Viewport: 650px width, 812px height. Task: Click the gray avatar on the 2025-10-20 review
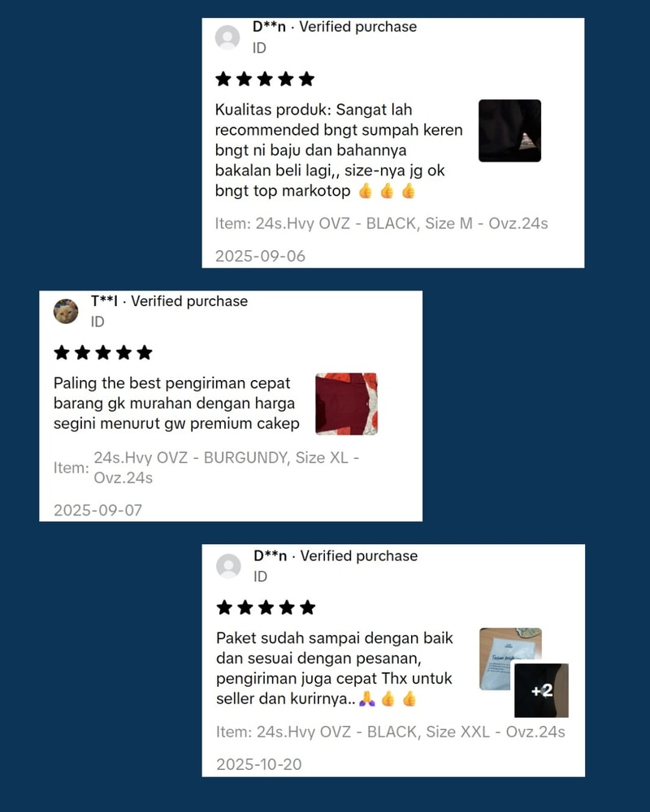(228, 566)
